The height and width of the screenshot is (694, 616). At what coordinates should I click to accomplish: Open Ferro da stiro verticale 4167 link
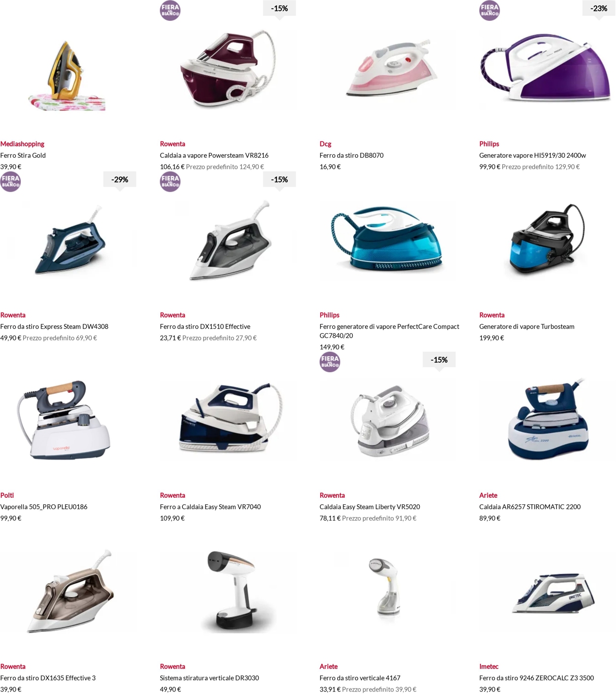360,678
